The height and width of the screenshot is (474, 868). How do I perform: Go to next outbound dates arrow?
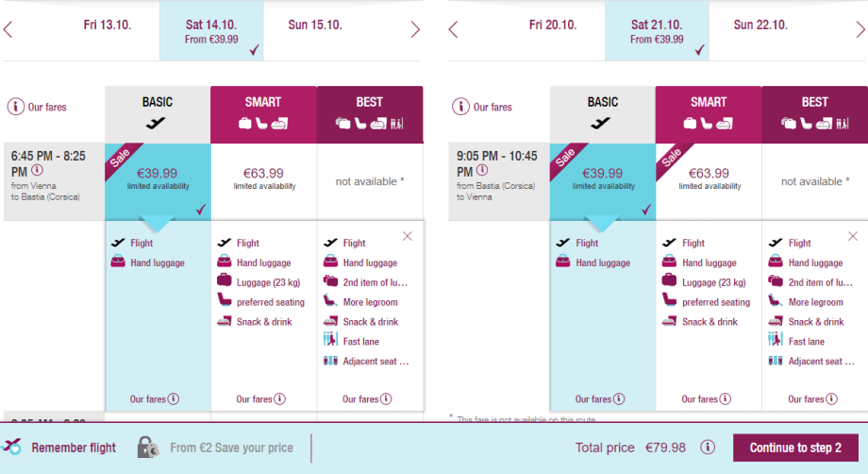415,29
